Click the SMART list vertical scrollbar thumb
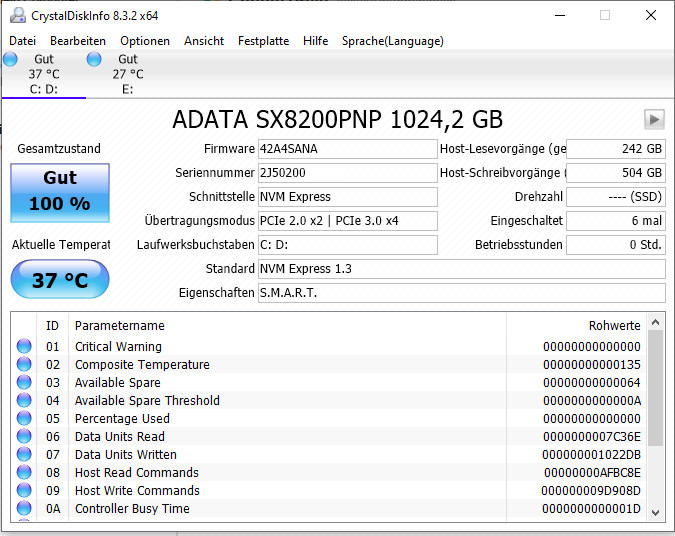 point(656,388)
